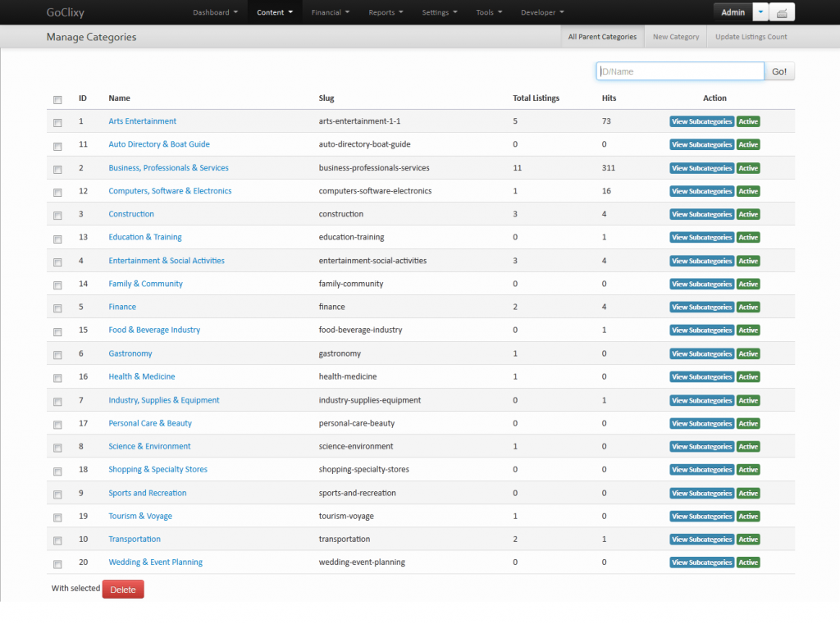The width and height of the screenshot is (840, 624).
Task: Click the GoClixy logo
Action: pyautogui.click(x=66, y=12)
